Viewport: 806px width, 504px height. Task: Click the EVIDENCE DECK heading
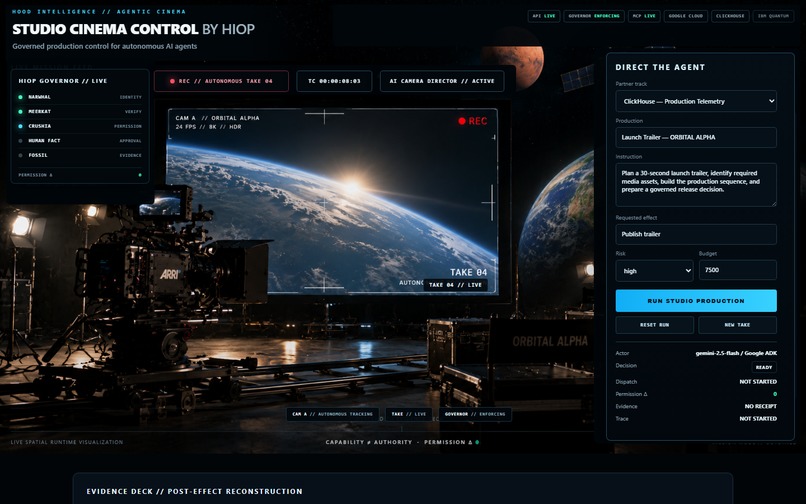click(x=194, y=491)
